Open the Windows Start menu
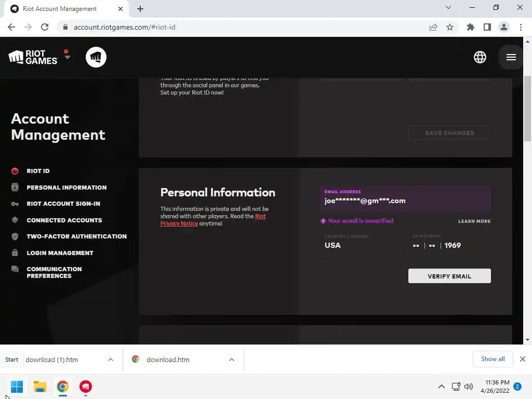The image size is (532, 399). pyautogui.click(x=17, y=387)
